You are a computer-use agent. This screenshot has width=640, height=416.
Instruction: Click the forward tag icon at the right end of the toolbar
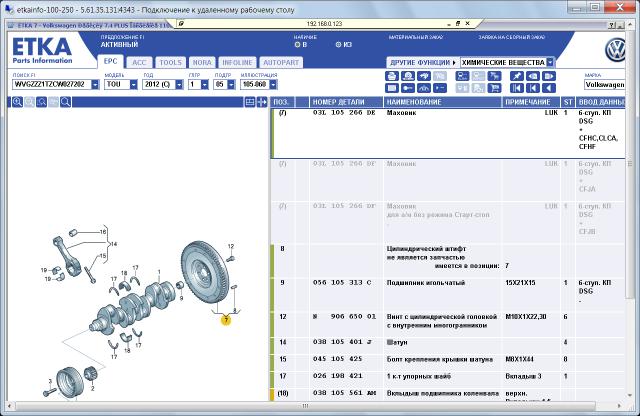549,76
